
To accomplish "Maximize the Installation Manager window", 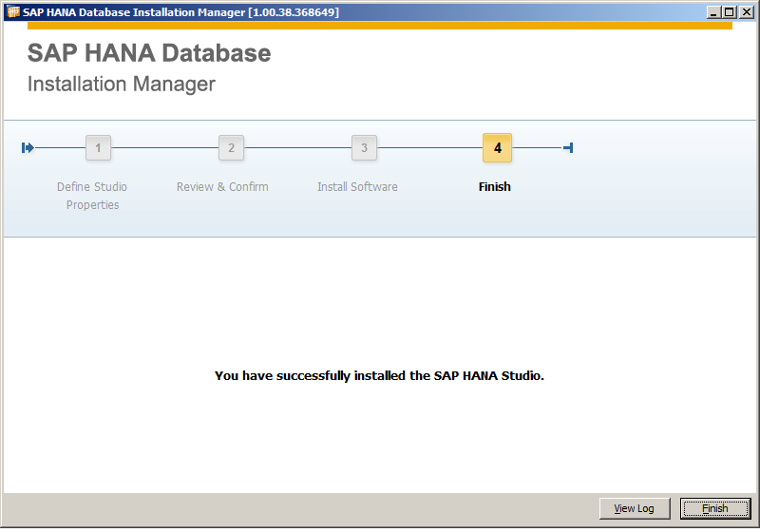I will tap(730, 12).
